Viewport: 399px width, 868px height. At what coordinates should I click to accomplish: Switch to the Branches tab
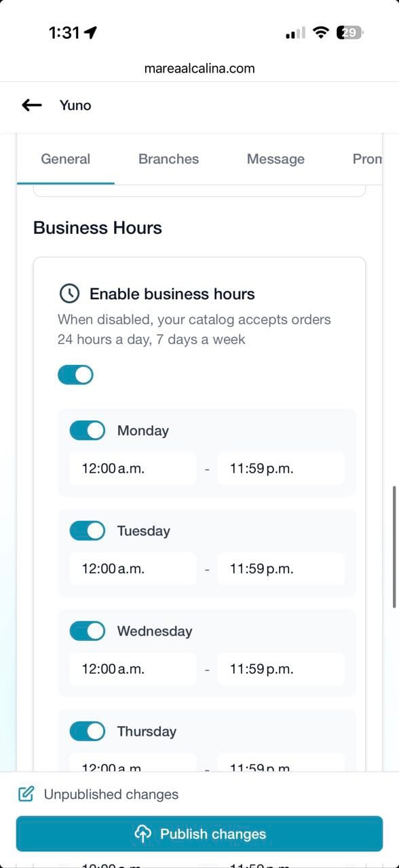(x=168, y=159)
